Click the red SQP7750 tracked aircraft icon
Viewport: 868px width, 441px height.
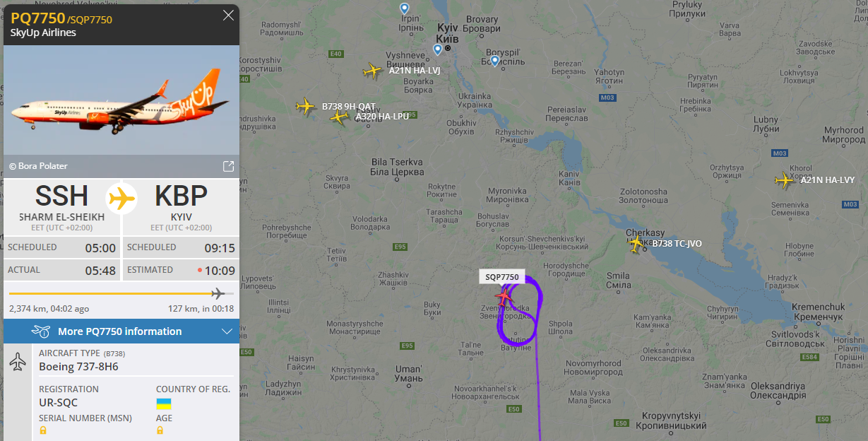(505, 298)
